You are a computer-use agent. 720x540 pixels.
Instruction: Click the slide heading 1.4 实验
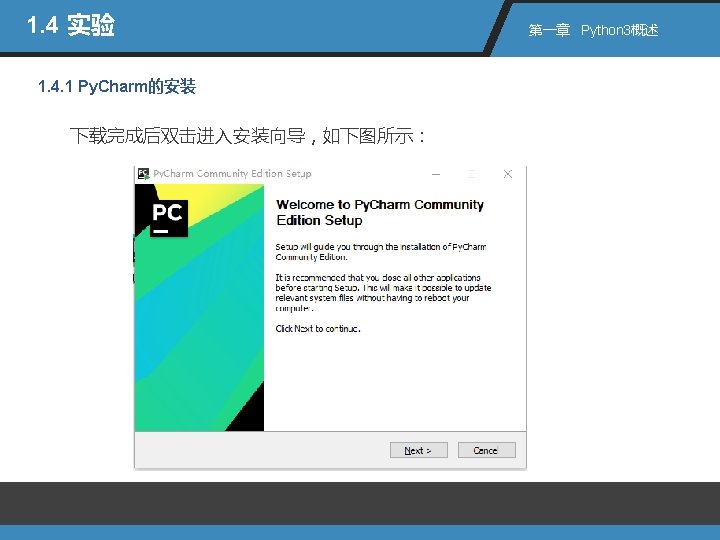click(x=71, y=25)
